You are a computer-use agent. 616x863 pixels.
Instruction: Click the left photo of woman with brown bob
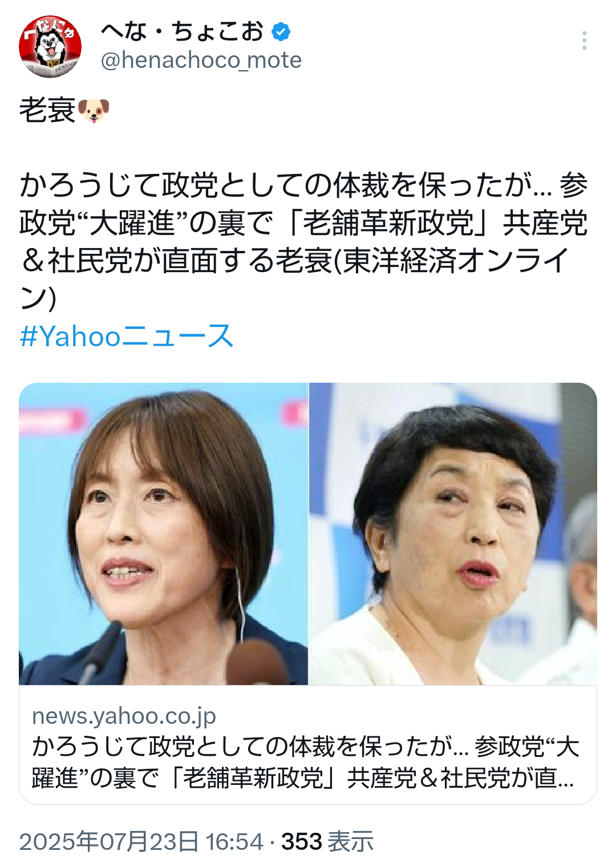pyautogui.click(x=164, y=533)
